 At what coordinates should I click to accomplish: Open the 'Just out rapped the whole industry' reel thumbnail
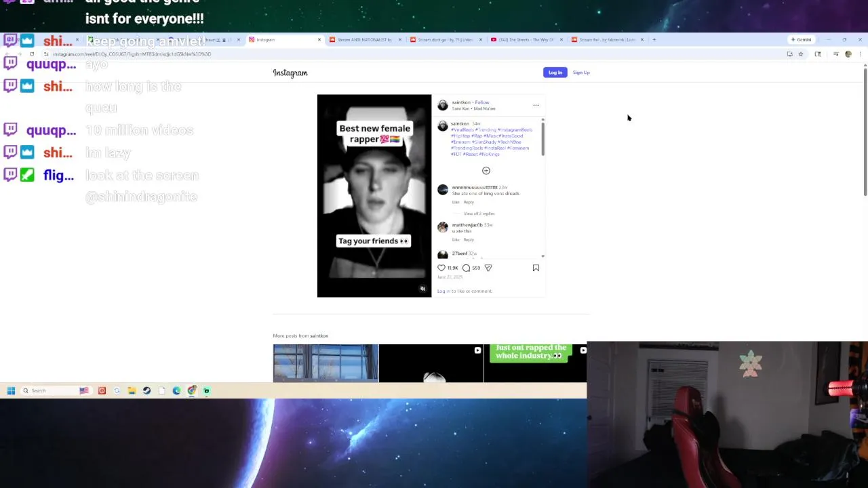click(x=536, y=363)
